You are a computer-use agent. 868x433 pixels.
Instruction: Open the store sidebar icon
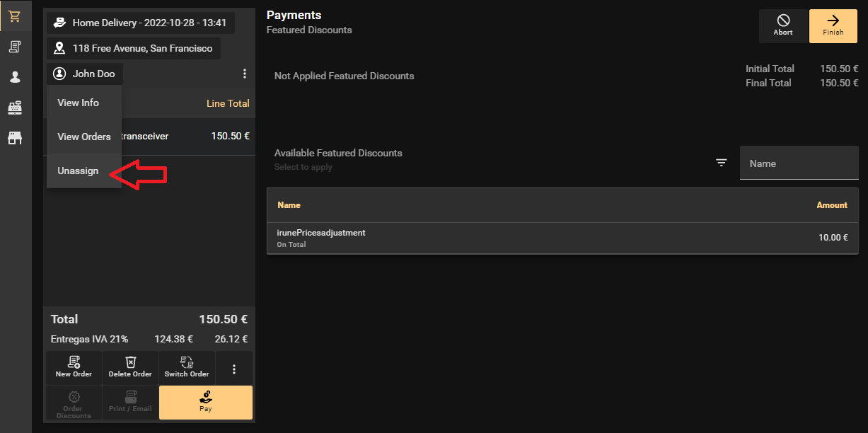pyautogui.click(x=14, y=138)
